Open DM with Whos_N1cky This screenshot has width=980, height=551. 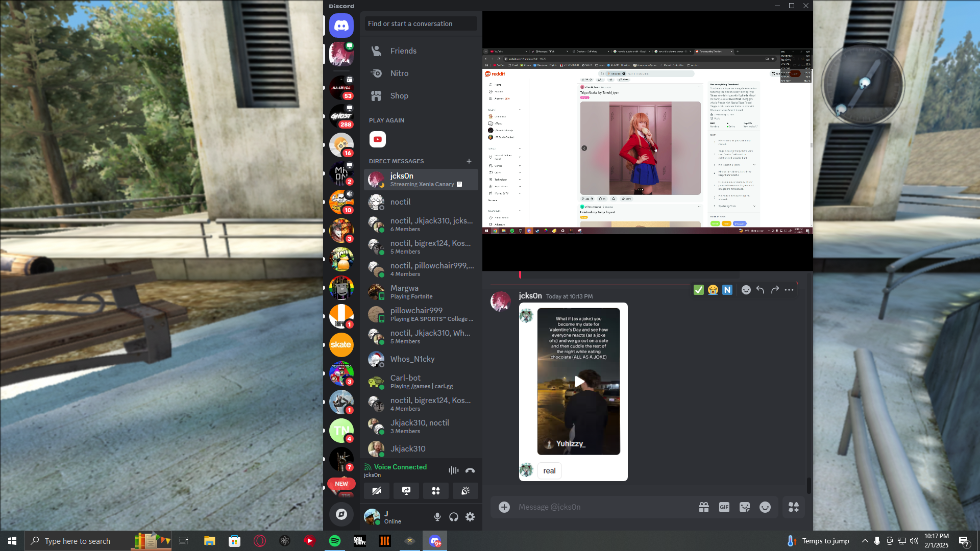(412, 359)
